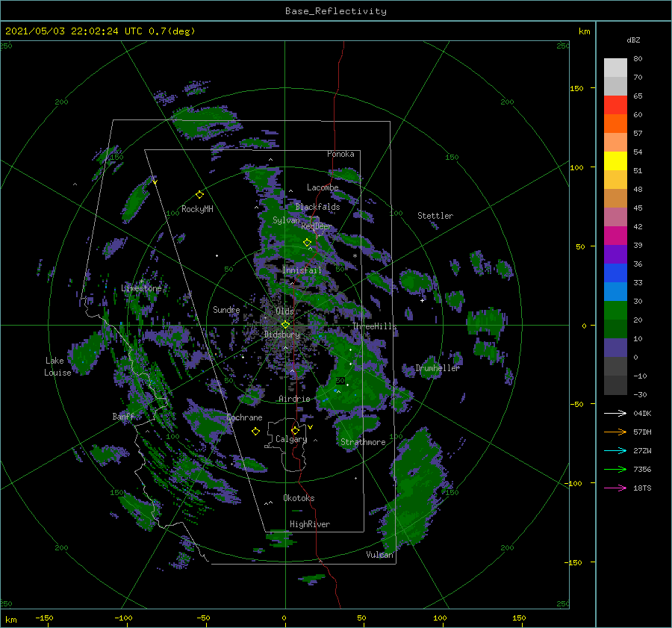Click the Olds label
Screen dimensions: 672x628
(x=284, y=311)
